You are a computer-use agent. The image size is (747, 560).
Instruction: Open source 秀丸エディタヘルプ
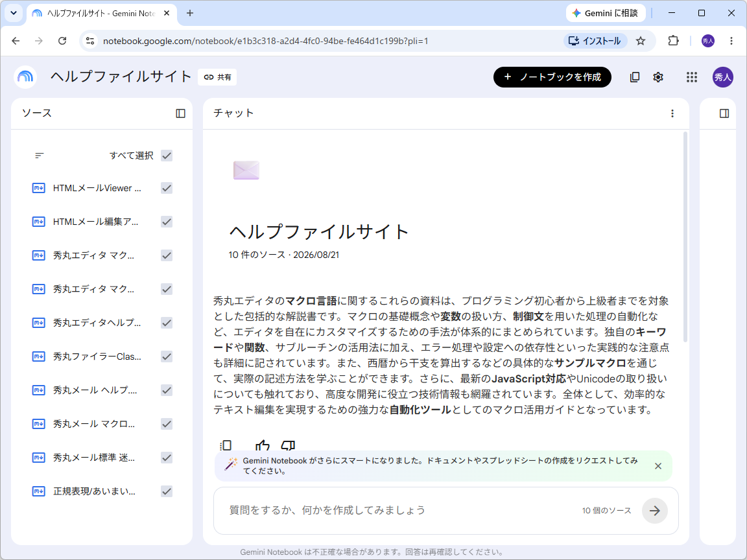pos(97,323)
